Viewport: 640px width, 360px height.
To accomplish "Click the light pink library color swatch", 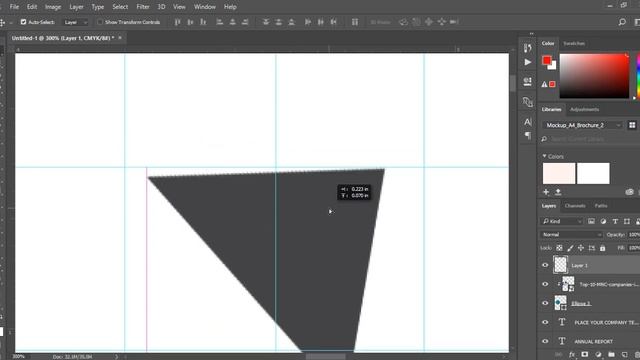I will point(559,173).
